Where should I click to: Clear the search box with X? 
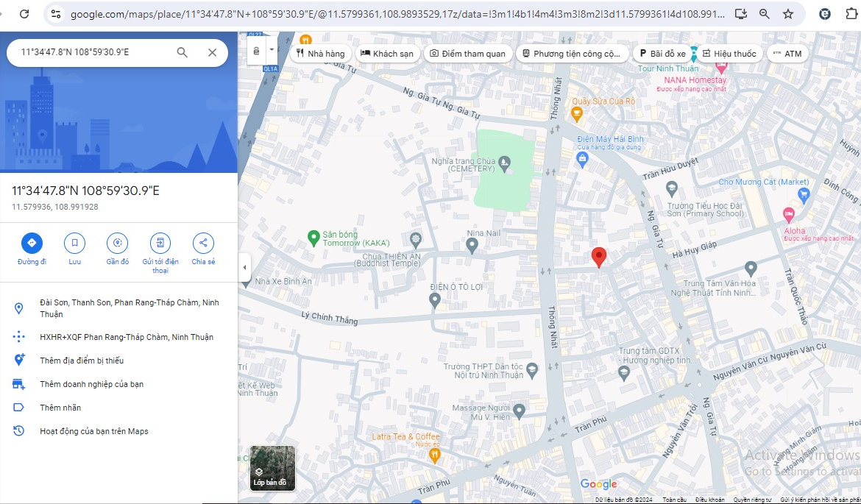(x=212, y=52)
